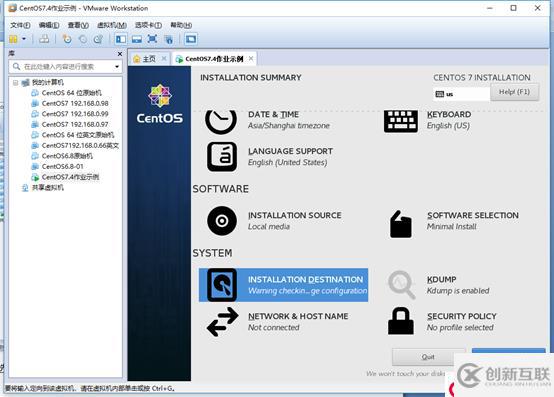Viewport: 554px width, 397px height.
Task: Select CentOS7 192.168.0.99 virtual machine
Action: [75, 114]
